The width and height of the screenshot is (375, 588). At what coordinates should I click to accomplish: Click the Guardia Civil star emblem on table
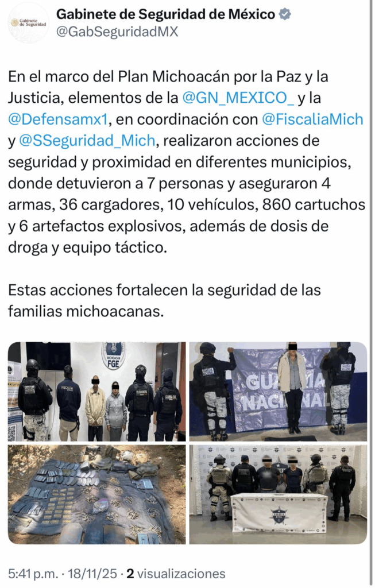(x=279, y=515)
